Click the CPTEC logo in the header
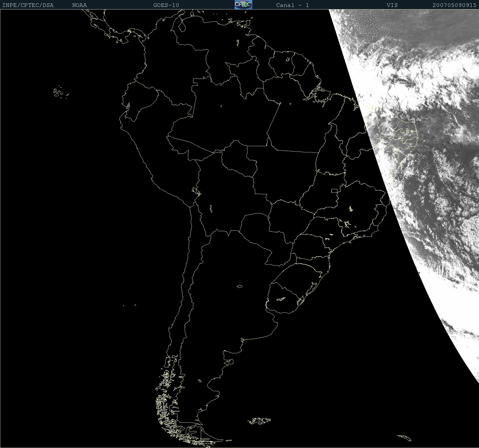479x448 pixels. (243, 5)
